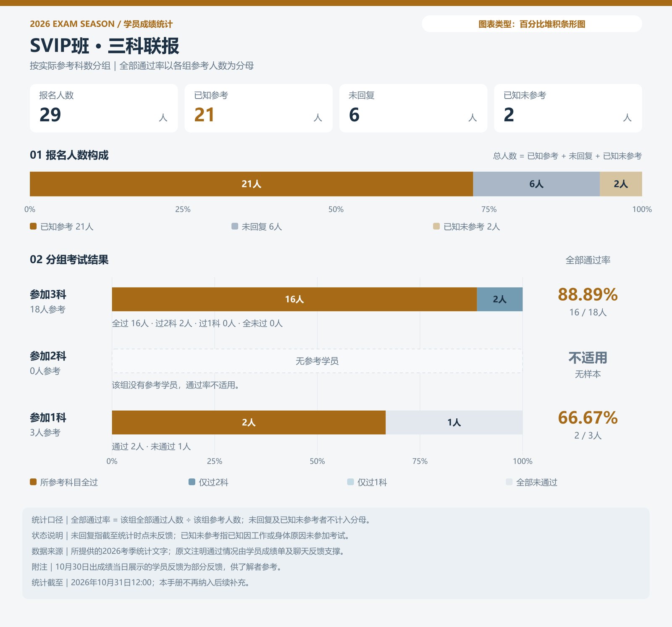Select the 报名人数 29 card
672x627 pixels.
tap(104, 108)
